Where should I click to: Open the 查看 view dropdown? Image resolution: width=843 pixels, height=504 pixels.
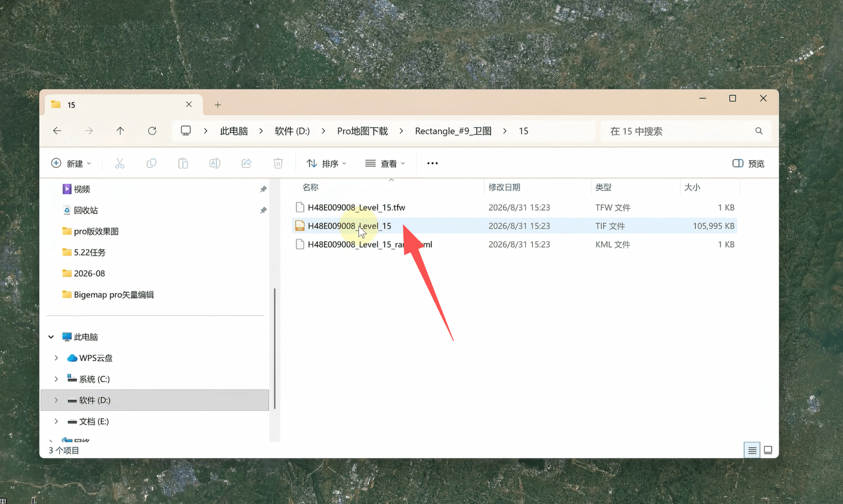(385, 164)
